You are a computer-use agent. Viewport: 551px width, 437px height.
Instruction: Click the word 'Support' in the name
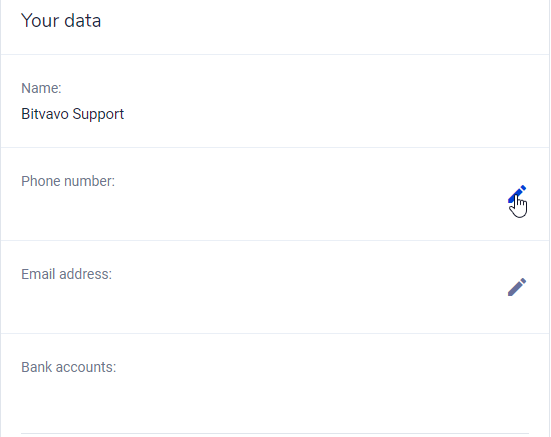coord(98,115)
